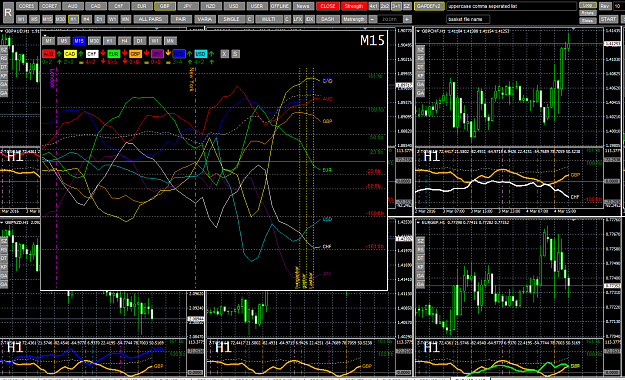Expand the GBPCHF chart title arrow
Image resolution: width=625 pixels, height=380 pixels.
(418, 31)
